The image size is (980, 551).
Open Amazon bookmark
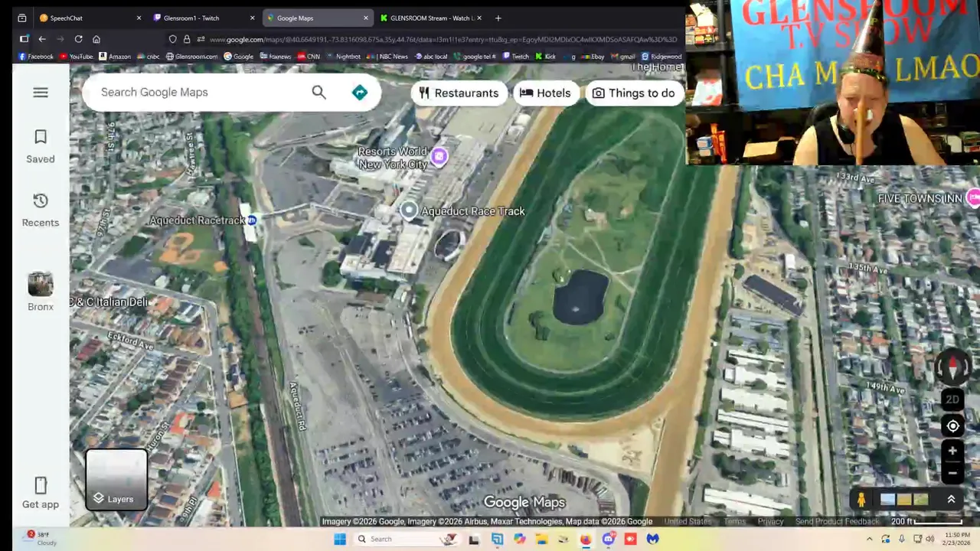(x=114, y=57)
